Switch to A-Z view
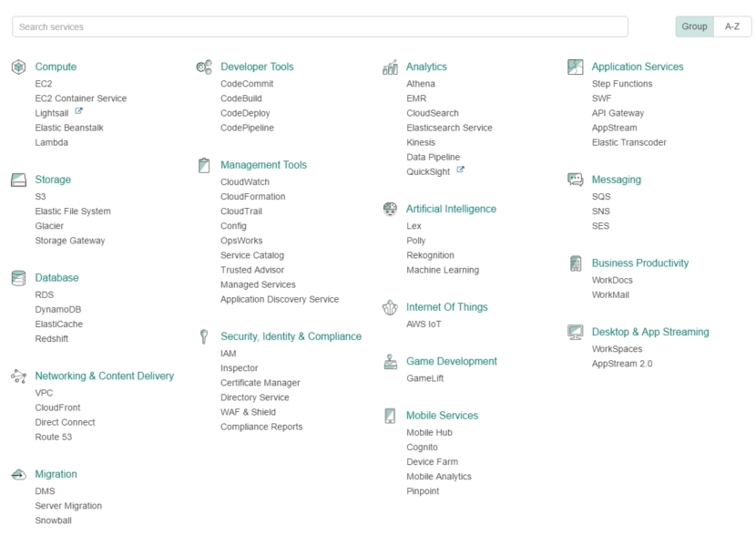The image size is (756, 546). tap(732, 26)
